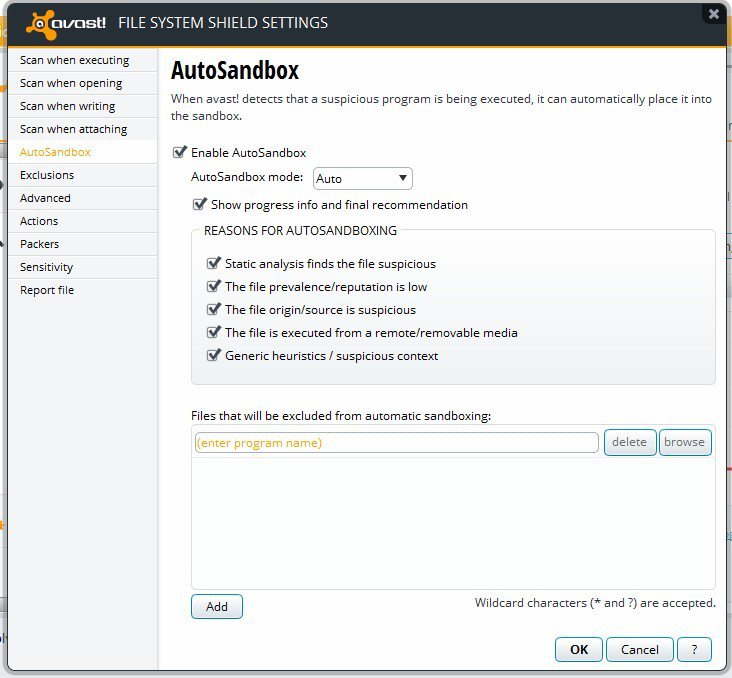This screenshot has height=678, width=732.
Task: Open help with the ? button
Action: 695,650
